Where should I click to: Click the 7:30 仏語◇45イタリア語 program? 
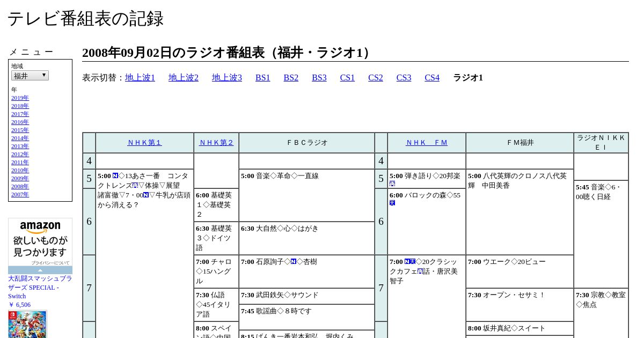[x=216, y=305]
